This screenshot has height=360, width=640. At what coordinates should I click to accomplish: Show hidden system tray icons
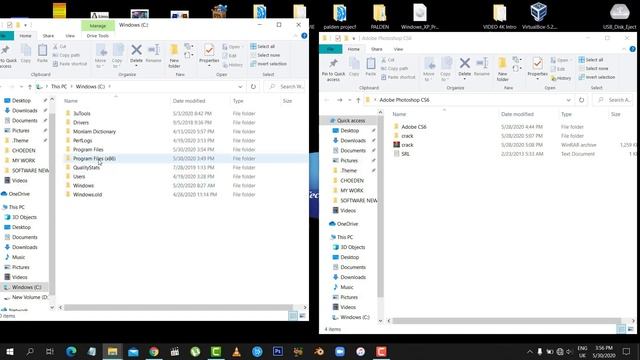tap(529, 351)
